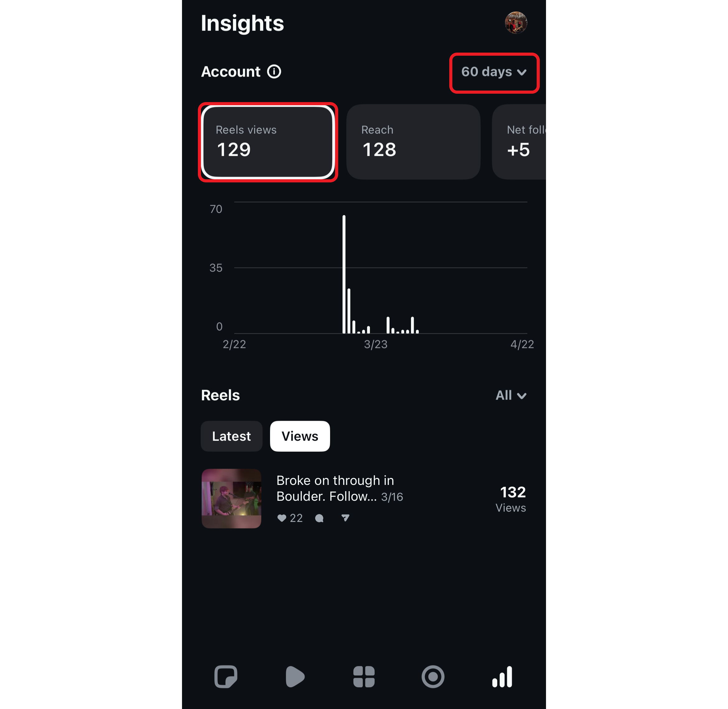Tap the profile picture next to Insights
The height and width of the screenshot is (709, 728).
click(x=516, y=22)
